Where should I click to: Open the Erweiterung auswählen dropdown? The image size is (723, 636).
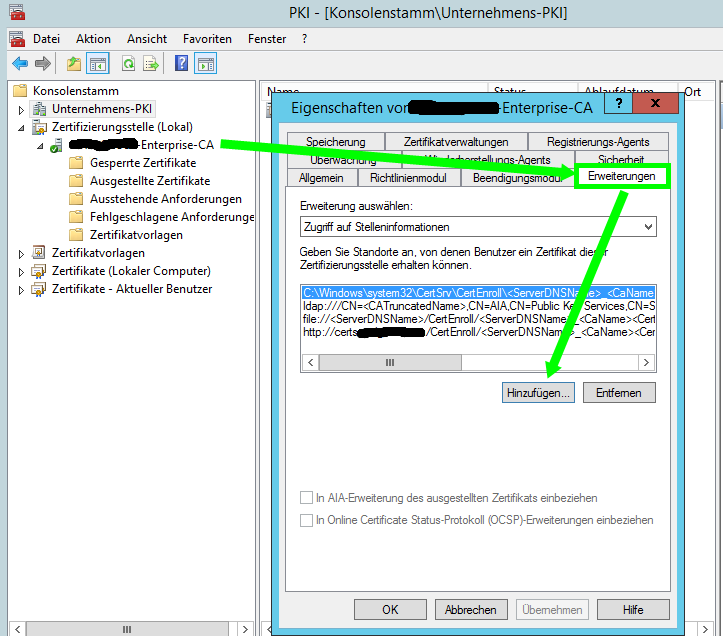coord(478,226)
